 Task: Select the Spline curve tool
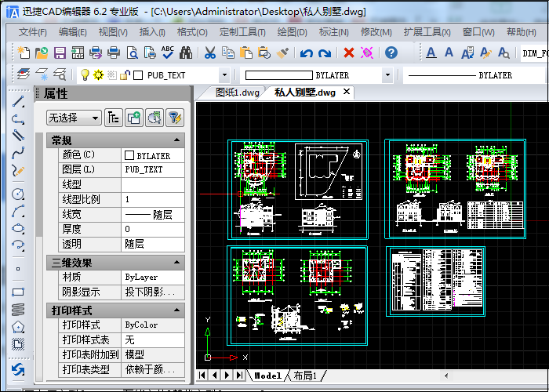[x=18, y=153]
